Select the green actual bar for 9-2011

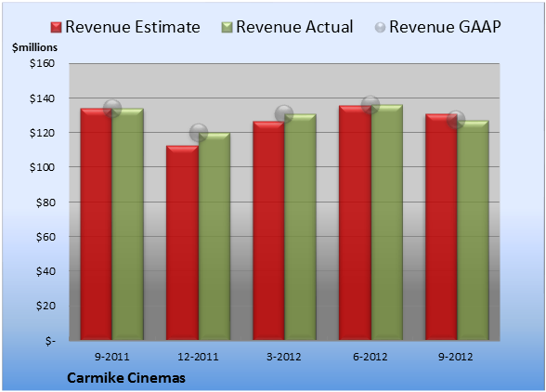[x=128, y=224]
